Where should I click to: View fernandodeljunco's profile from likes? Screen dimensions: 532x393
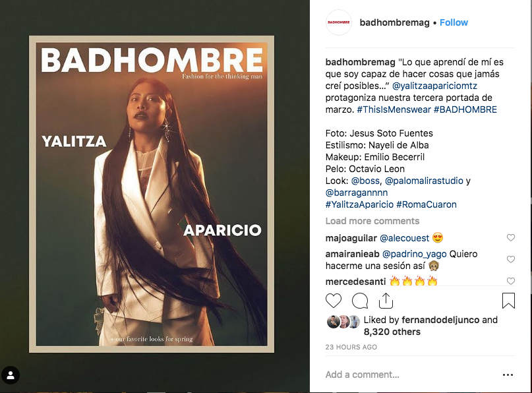tap(440, 320)
